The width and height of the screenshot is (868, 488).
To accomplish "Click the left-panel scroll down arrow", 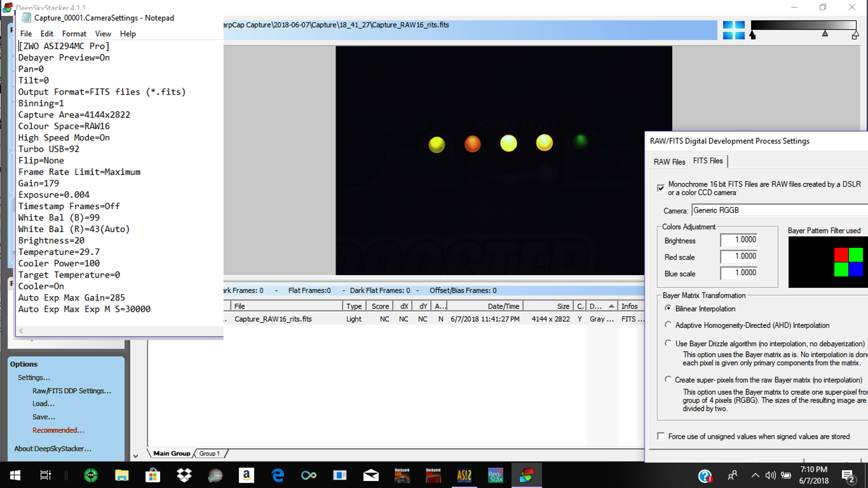I will pyautogui.click(x=135, y=456).
